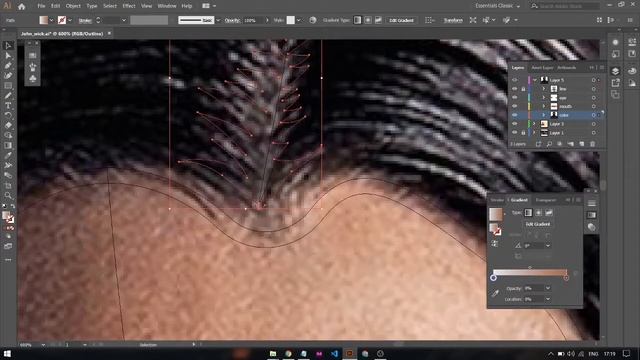This screenshot has height=360, width=640.
Task: Open File Explorer from taskbar
Action: [273, 353]
